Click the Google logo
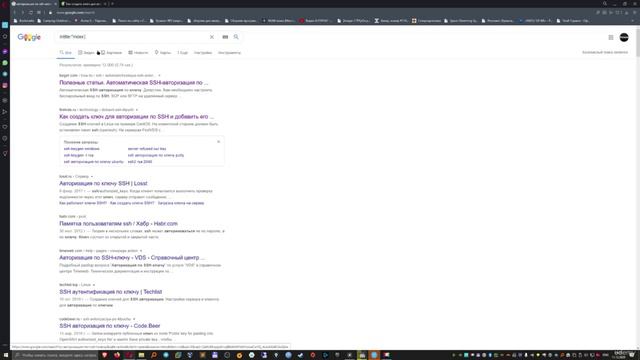Image resolution: width=640 pixels, height=360 pixels. 29,37
